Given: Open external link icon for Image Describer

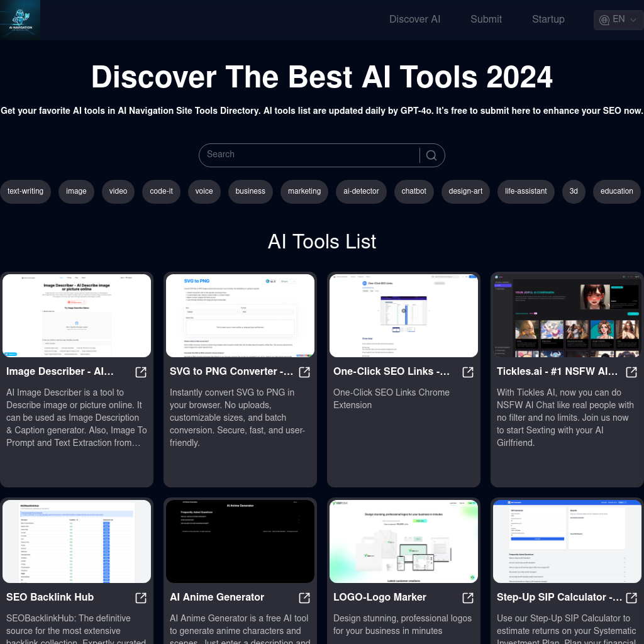Looking at the screenshot, I should click(x=141, y=372).
